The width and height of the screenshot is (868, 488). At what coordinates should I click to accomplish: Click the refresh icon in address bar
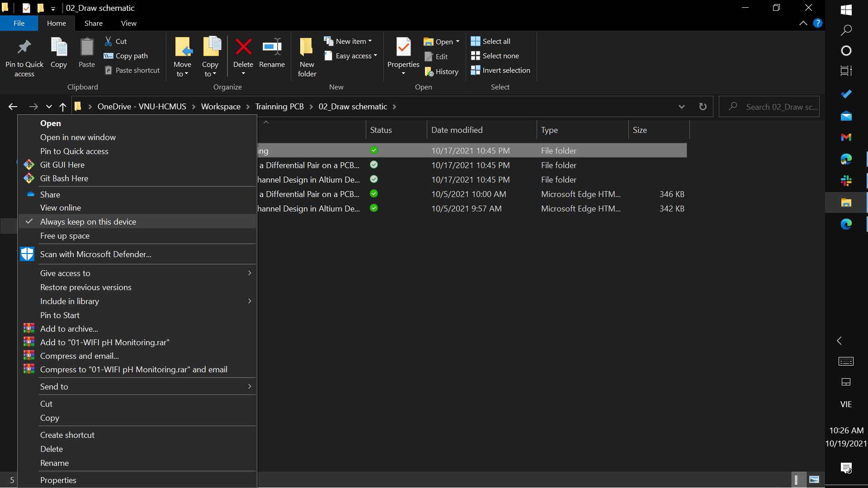tap(703, 107)
